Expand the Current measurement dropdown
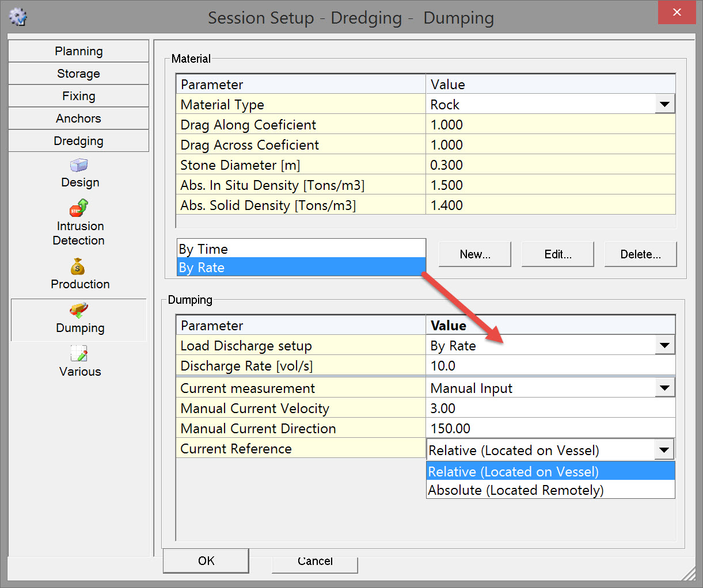Screen dimensions: 703x588 [664, 388]
